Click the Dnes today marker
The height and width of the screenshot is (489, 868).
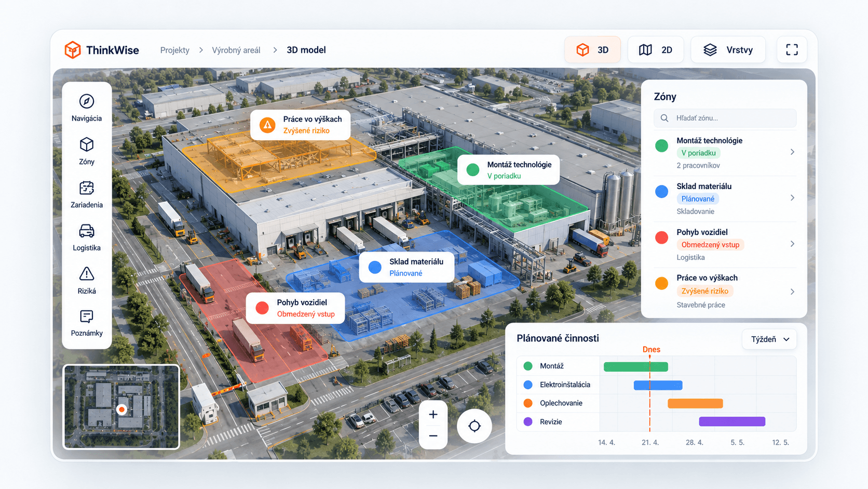pyautogui.click(x=651, y=349)
